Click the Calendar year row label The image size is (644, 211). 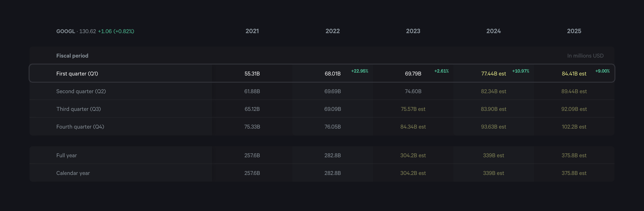[x=73, y=173]
